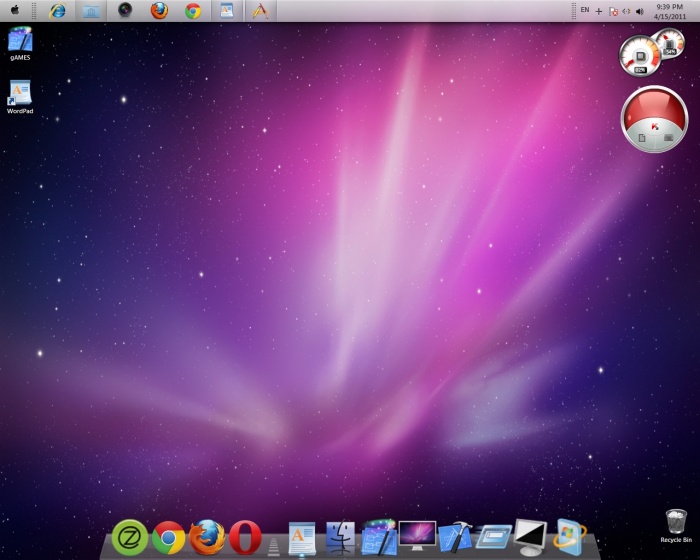Open the camera lens app in taskbar
This screenshot has height=560, width=700.
125,10
